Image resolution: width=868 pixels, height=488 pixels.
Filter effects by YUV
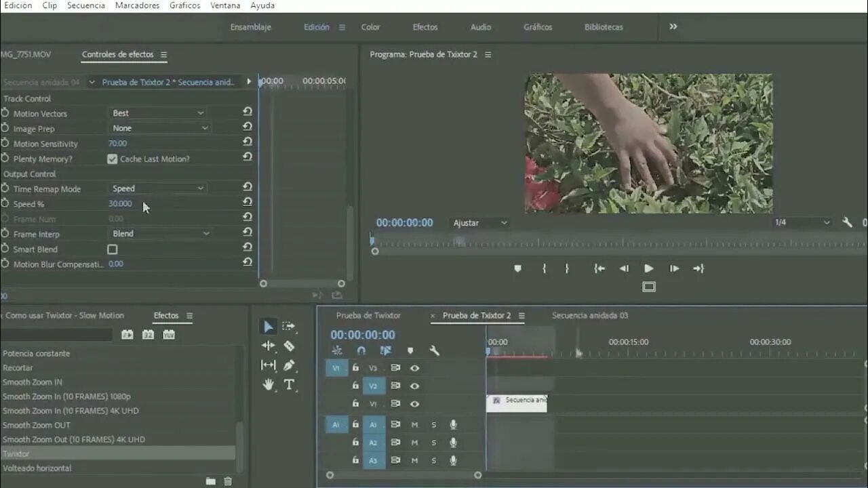point(169,335)
